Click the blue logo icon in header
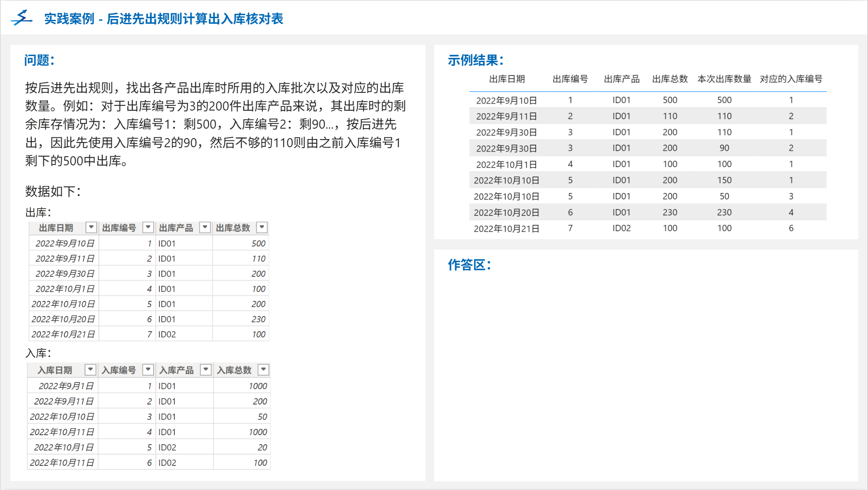The width and height of the screenshot is (868, 490). [x=22, y=18]
